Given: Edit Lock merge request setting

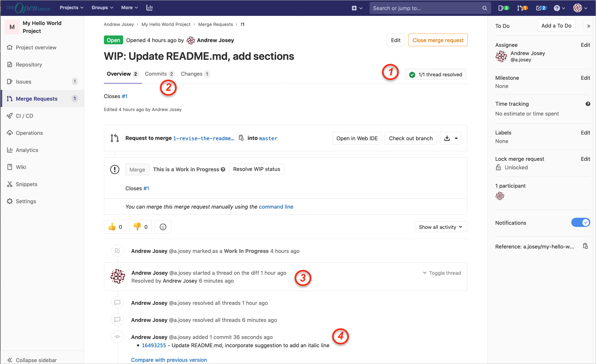Looking at the screenshot, I should coord(585,159).
